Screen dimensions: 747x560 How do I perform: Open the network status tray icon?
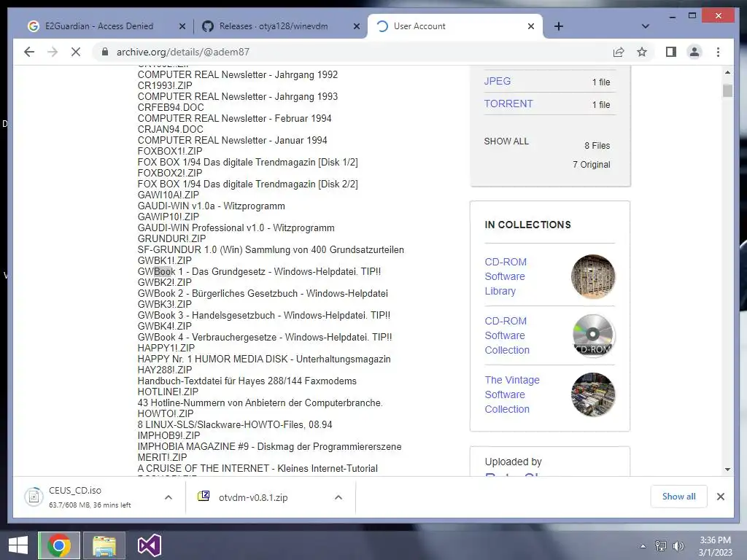(661, 546)
